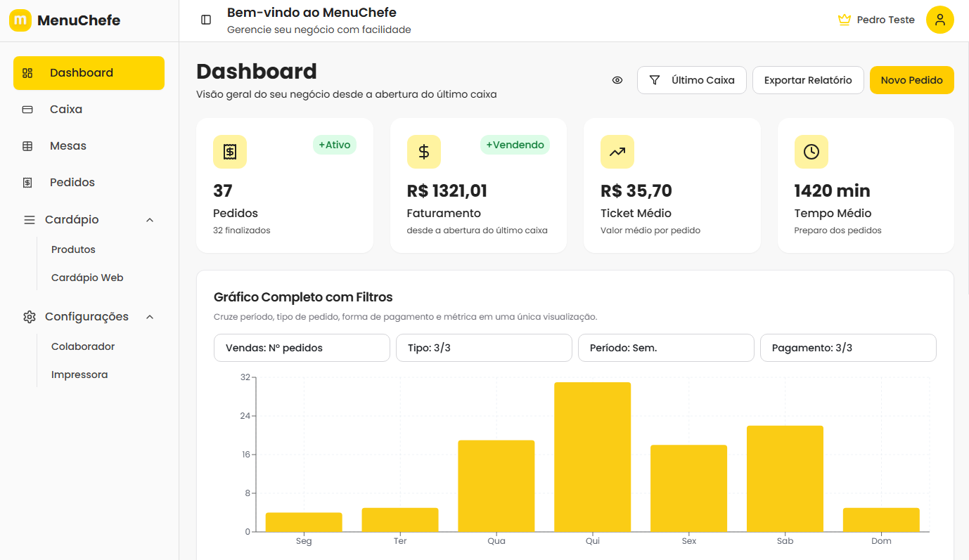The width and height of the screenshot is (969, 560).
Task: Collapse the Cardápio menu chevron
Action: coord(150,220)
